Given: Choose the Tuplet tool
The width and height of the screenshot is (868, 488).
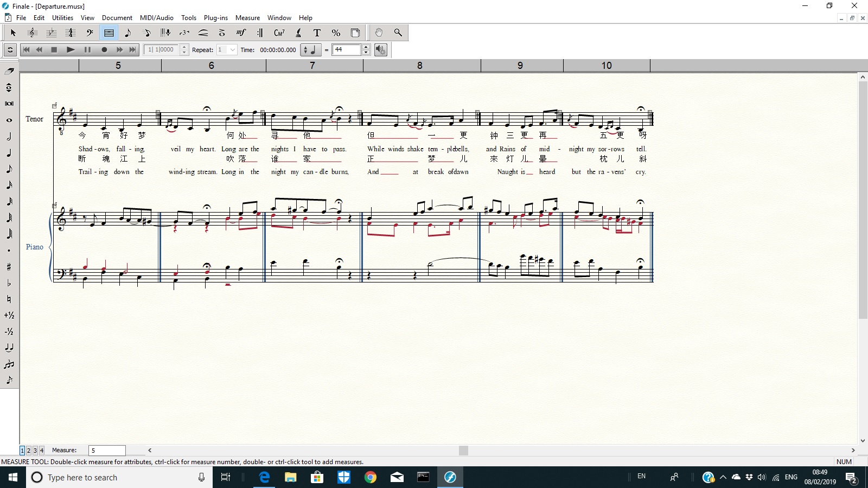Looking at the screenshot, I should click(184, 33).
